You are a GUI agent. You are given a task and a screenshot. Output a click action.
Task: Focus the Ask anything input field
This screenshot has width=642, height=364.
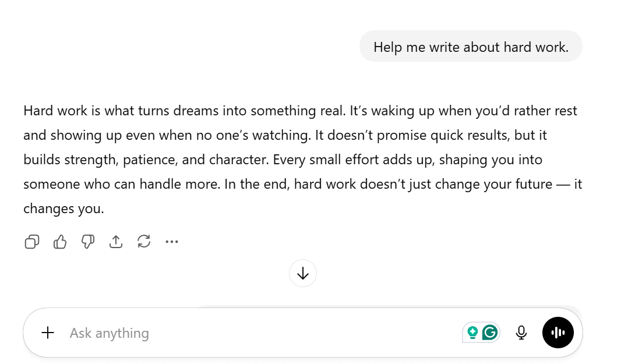tap(262, 333)
